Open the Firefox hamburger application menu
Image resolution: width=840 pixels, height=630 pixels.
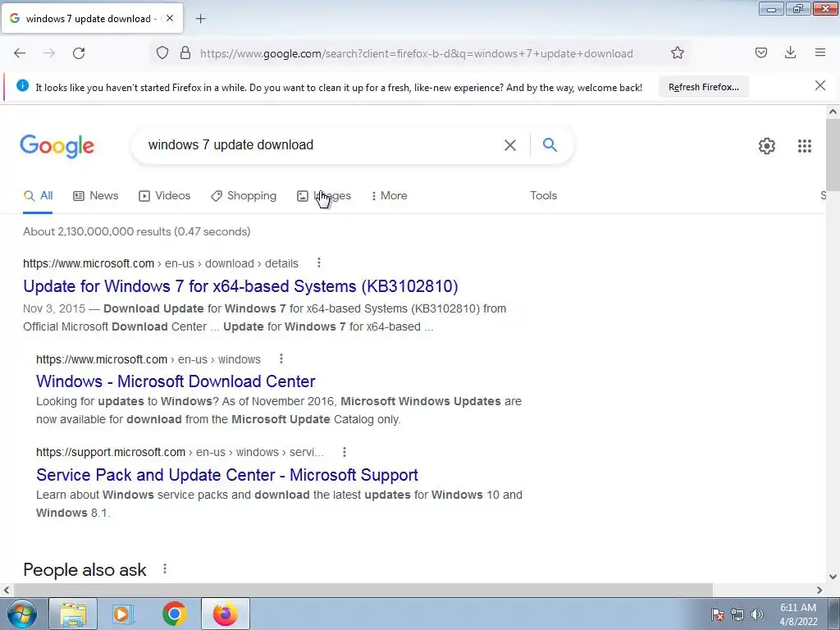coord(820,53)
